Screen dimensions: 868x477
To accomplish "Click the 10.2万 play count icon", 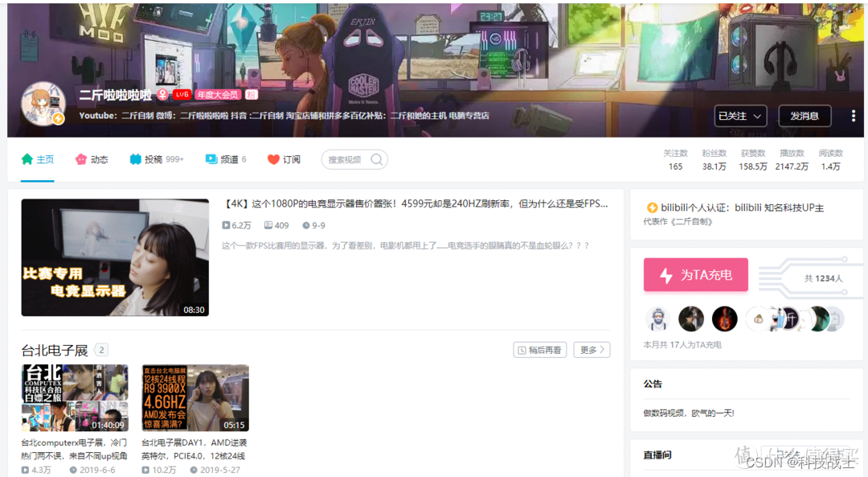I will [x=145, y=470].
